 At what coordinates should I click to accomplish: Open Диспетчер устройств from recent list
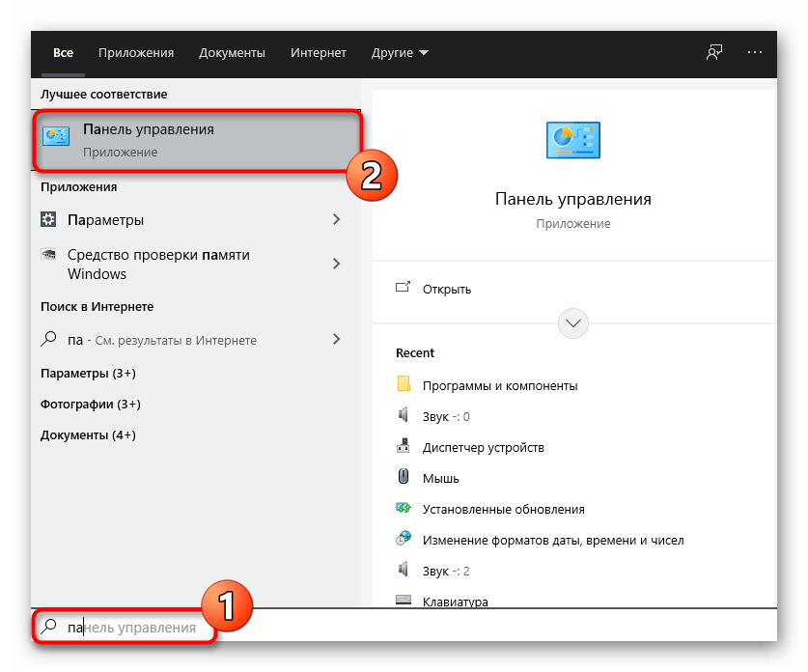pyautogui.click(x=483, y=447)
